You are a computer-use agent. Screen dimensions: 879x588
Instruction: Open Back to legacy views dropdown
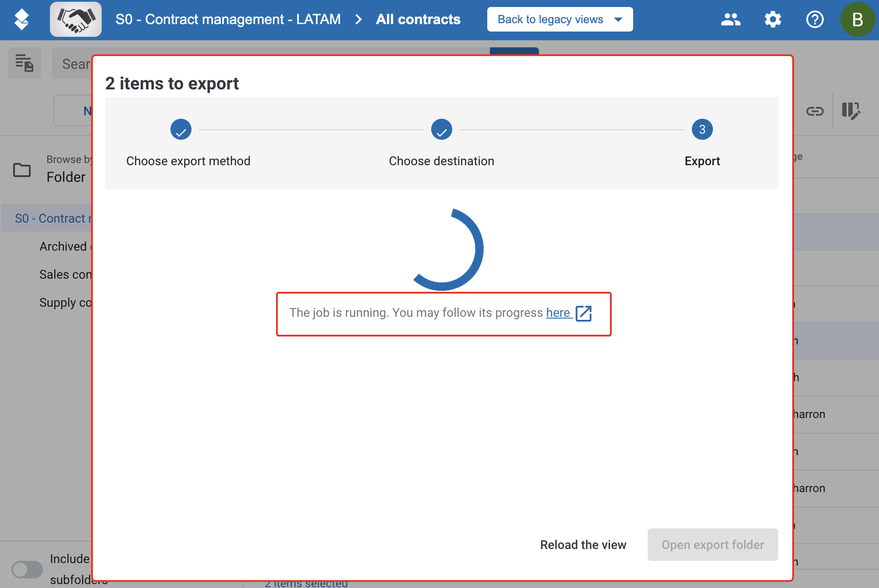[x=560, y=19]
